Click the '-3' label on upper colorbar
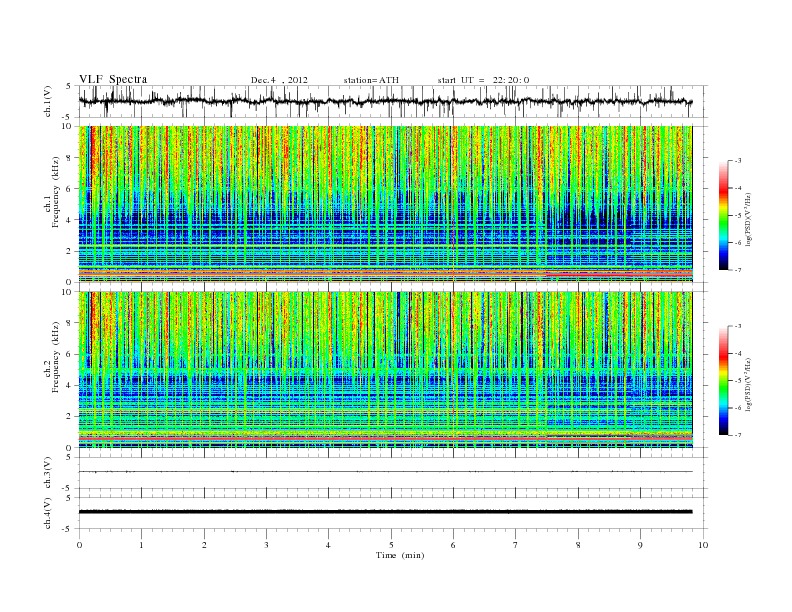 pyautogui.click(x=738, y=161)
